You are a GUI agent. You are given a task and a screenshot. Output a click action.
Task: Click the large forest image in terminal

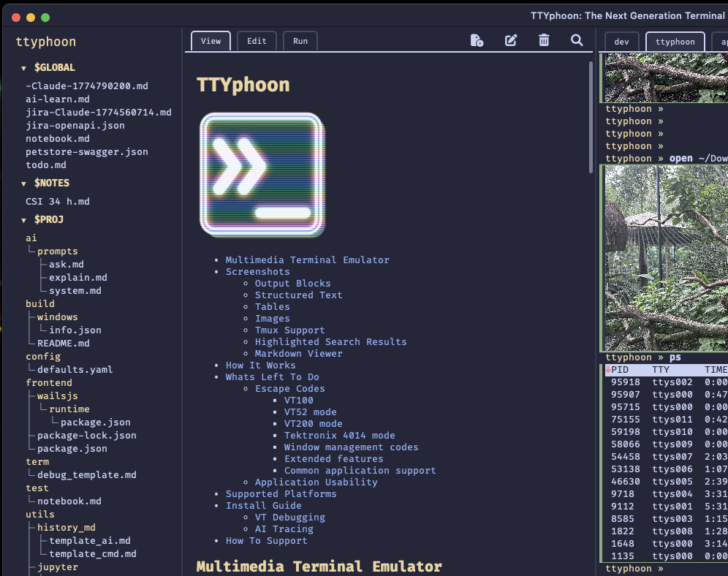(667, 258)
